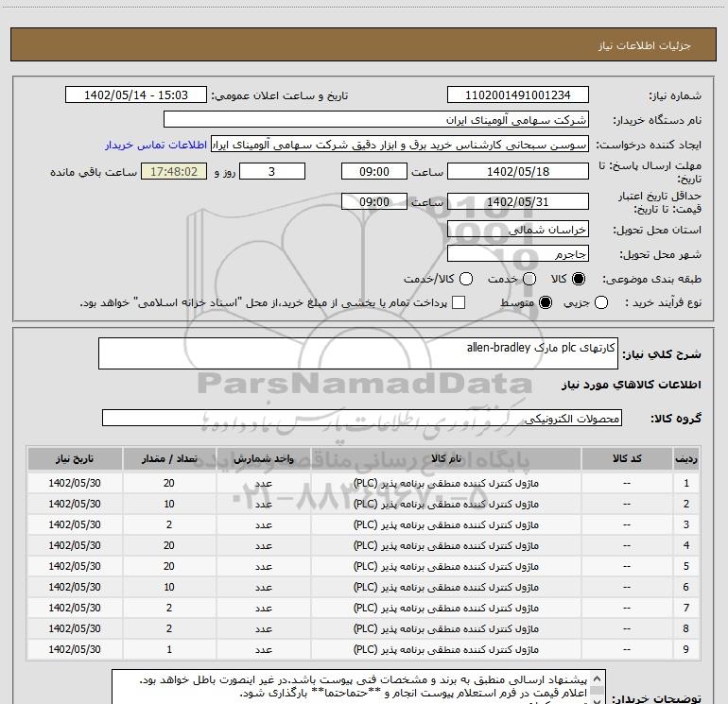Viewport: 728px width, 704px height.
Task: Select the خدمت radio option
Action: click(529, 280)
